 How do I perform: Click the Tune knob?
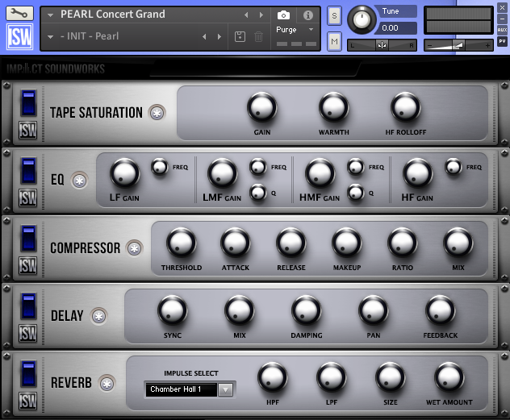[x=362, y=20]
